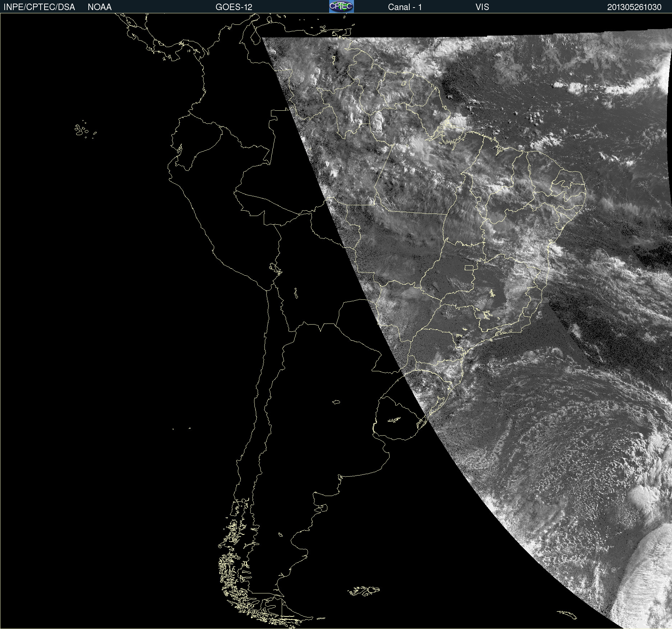Click the GOES-12 satellite label
The image size is (672, 629).
pyautogui.click(x=234, y=7)
